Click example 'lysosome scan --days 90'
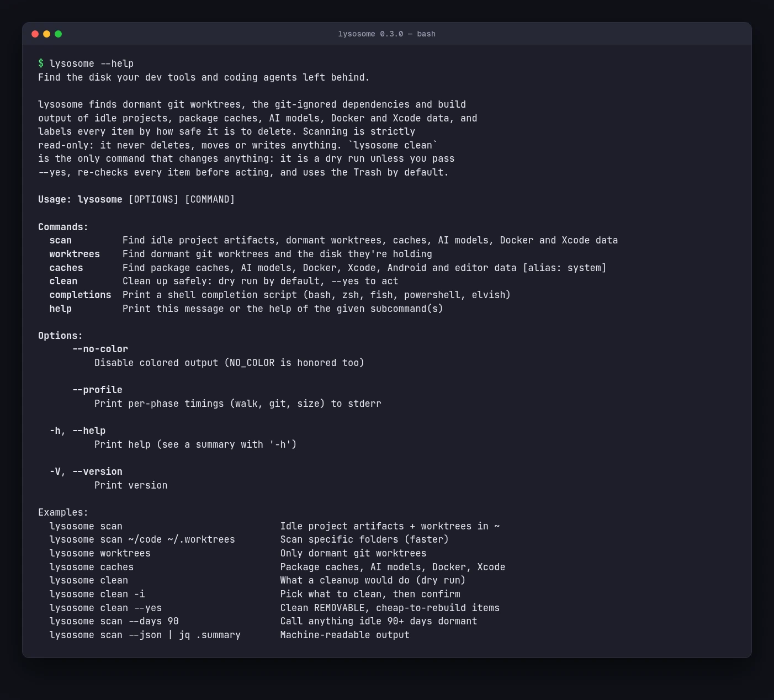Viewport: 774px width, 700px height. (x=114, y=621)
